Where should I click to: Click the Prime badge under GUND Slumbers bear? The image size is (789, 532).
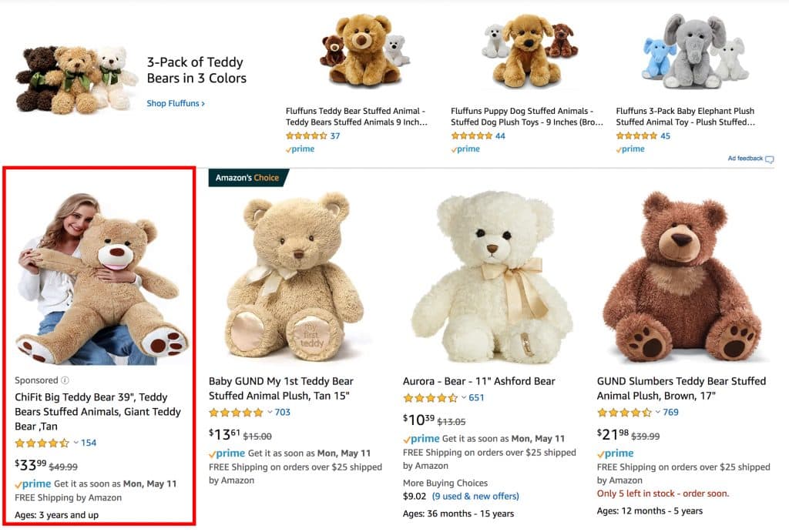[616, 453]
